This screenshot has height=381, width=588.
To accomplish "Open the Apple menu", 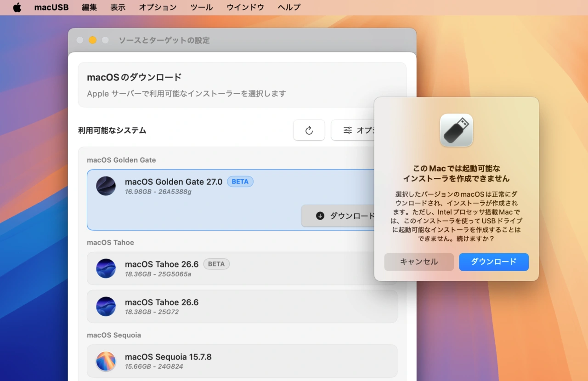I will point(17,7).
